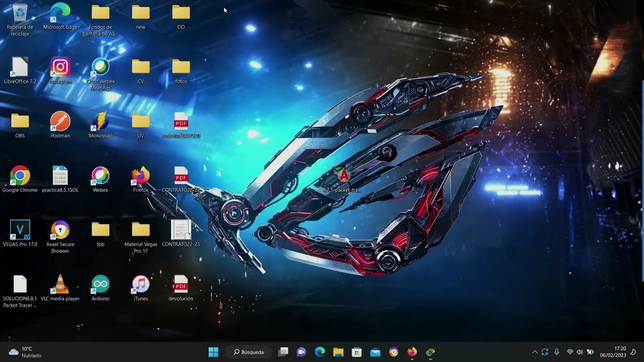
Task: Select the Material Vegas Pro 17 folder
Action: point(141,237)
